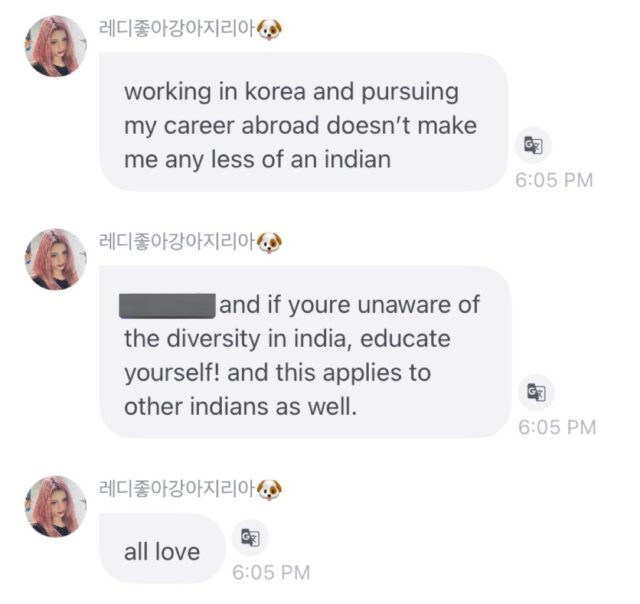Tap dog emoji in third sender name
640x604 pixels.
coord(269,490)
